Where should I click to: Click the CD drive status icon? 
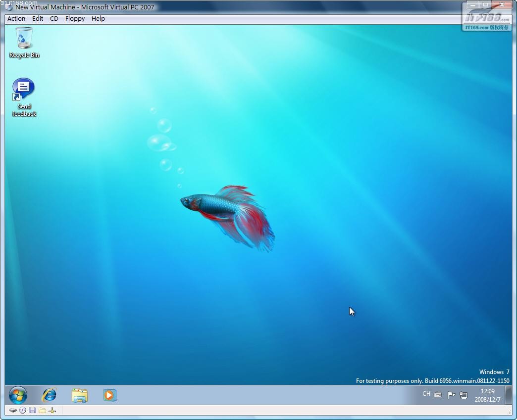click(x=23, y=411)
